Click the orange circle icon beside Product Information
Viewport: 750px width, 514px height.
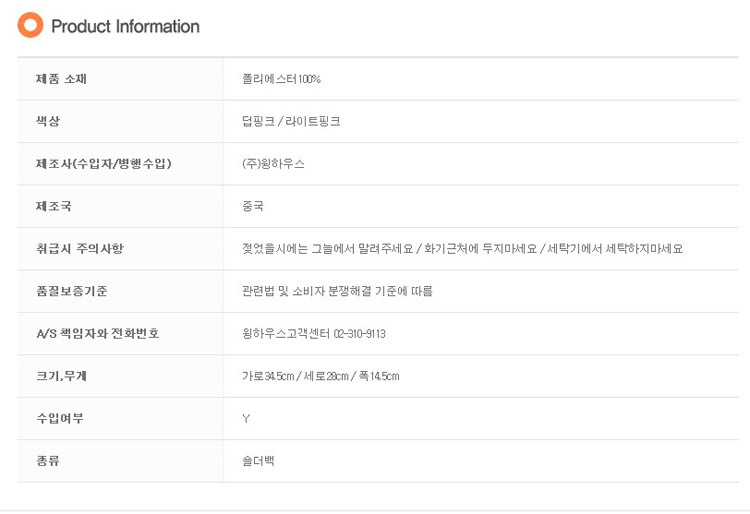30,25
